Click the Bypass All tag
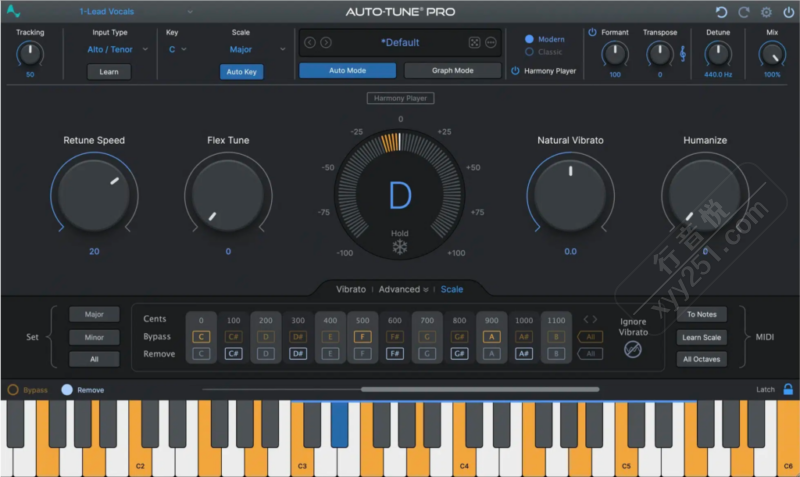The image size is (800, 477). click(x=590, y=337)
